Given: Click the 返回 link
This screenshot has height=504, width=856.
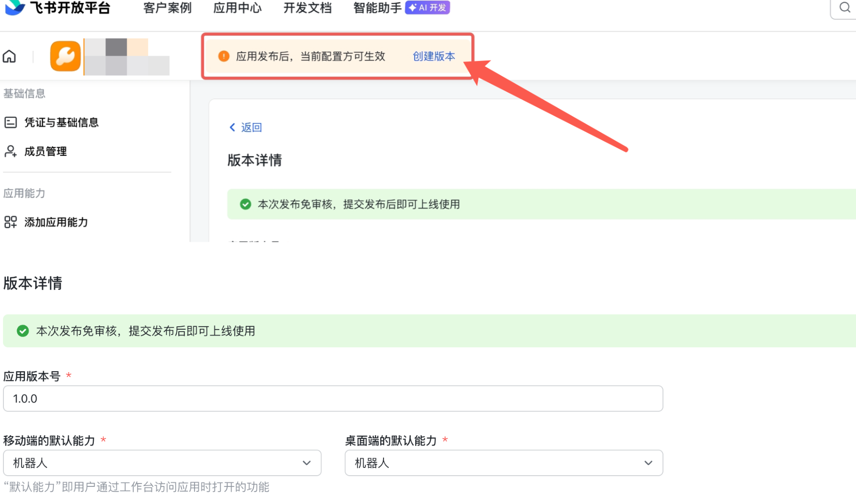Looking at the screenshot, I should (x=252, y=127).
